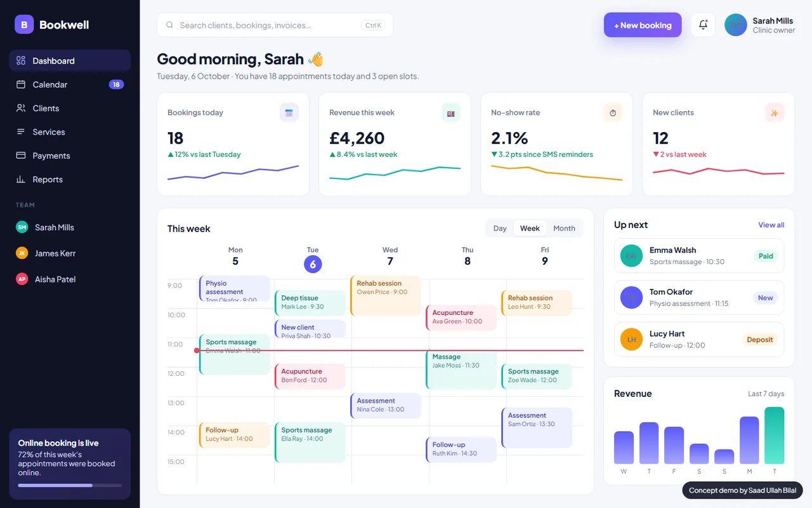Open Ben Ford Acupuncture appointment

click(310, 377)
